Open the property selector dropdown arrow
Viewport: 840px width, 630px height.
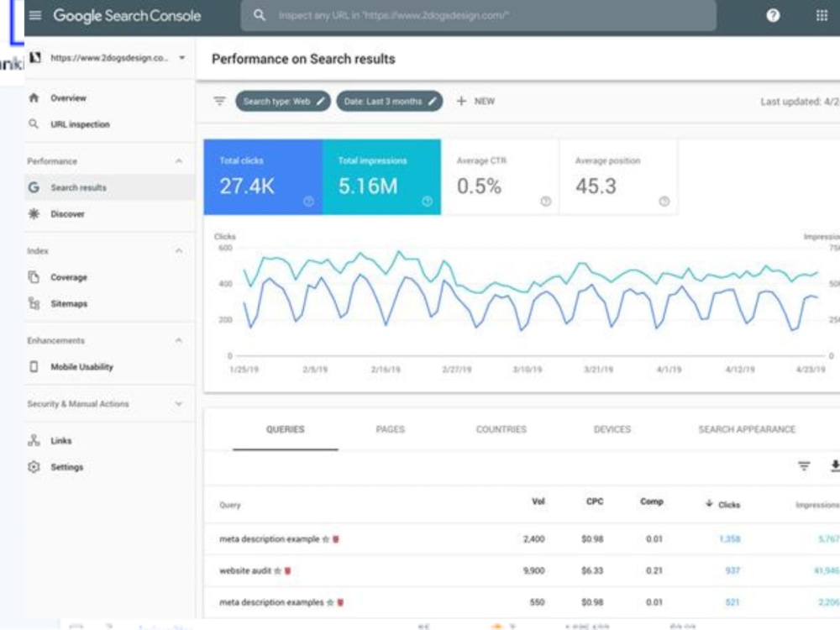[x=182, y=57]
